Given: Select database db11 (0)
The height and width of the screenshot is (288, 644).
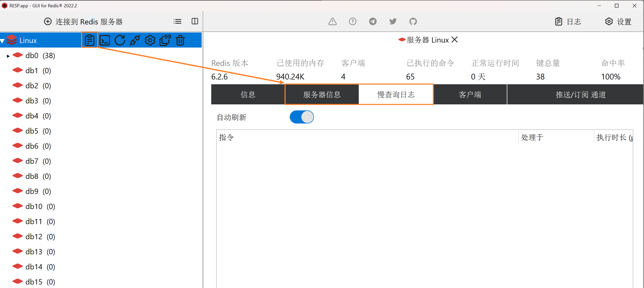Looking at the screenshot, I should tap(40, 222).
